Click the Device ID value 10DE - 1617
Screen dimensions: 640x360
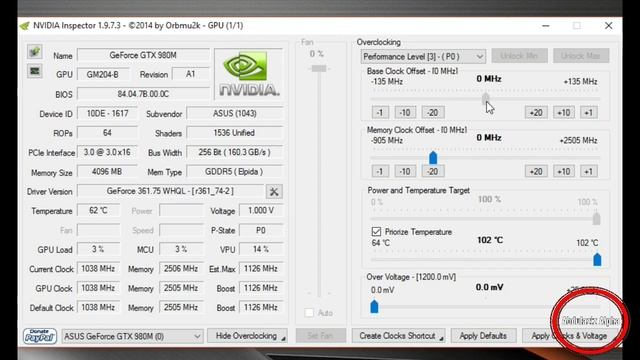[x=107, y=113]
